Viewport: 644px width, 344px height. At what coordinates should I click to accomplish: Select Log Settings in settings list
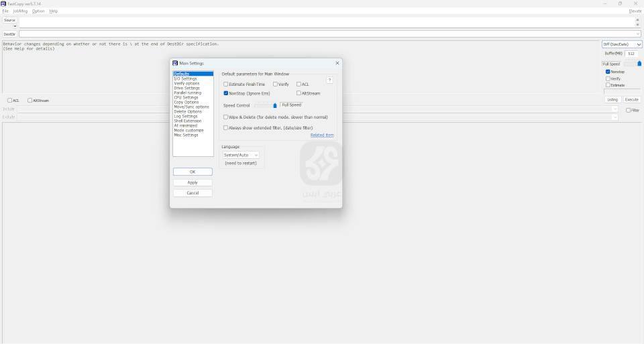click(x=193, y=116)
